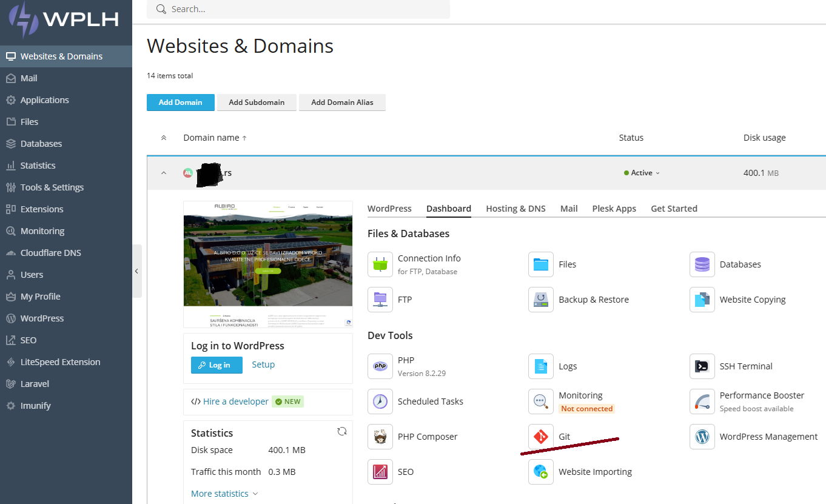826x504 pixels.
Task: Launch the SSH Terminal icon
Action: point(702,366)
